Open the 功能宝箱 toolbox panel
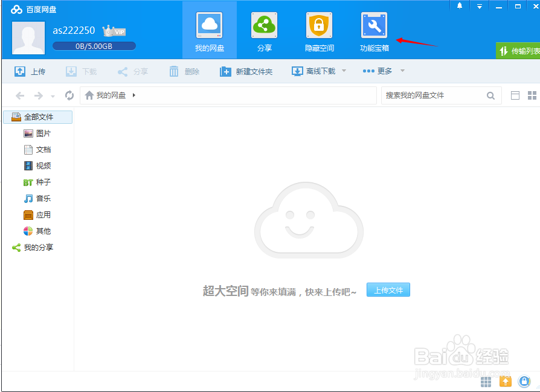The image size is (540, 392). tap(374, 30)
